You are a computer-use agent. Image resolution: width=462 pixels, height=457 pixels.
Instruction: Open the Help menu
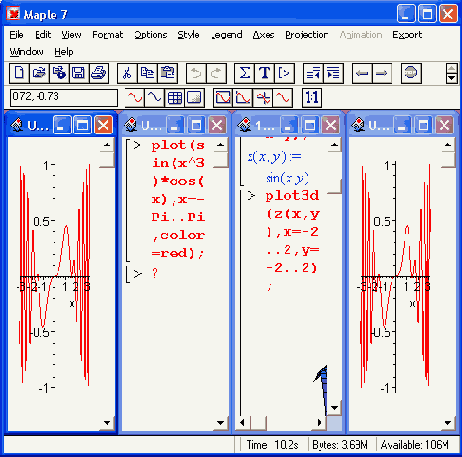[64, 52]
